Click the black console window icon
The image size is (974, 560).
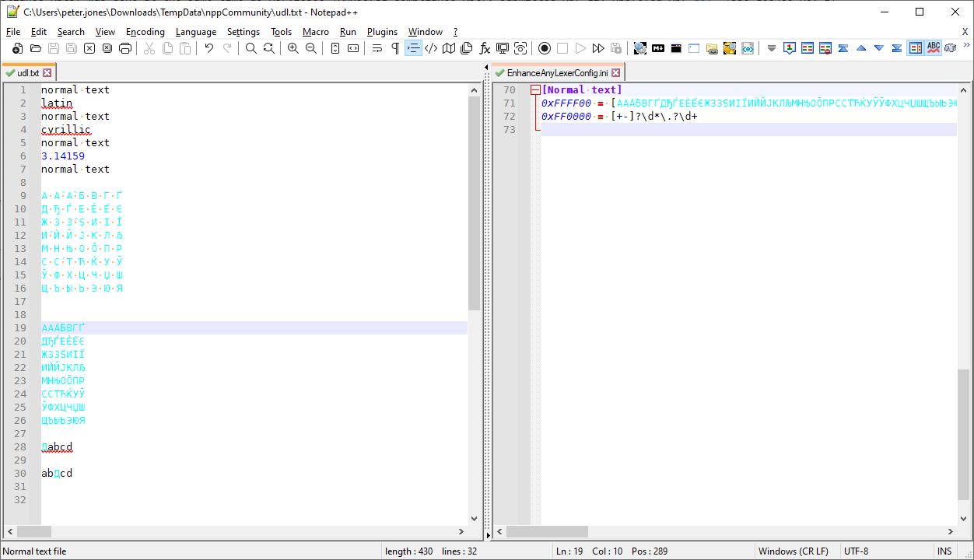click(x=676, y=48)
